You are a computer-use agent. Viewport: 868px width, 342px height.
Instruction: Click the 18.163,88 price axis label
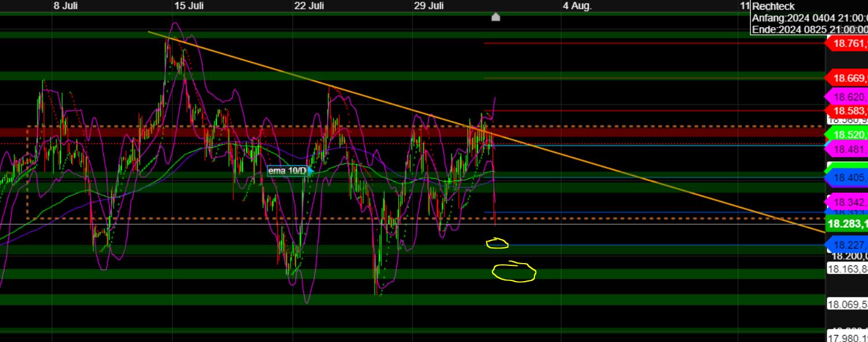pos(847,268)
